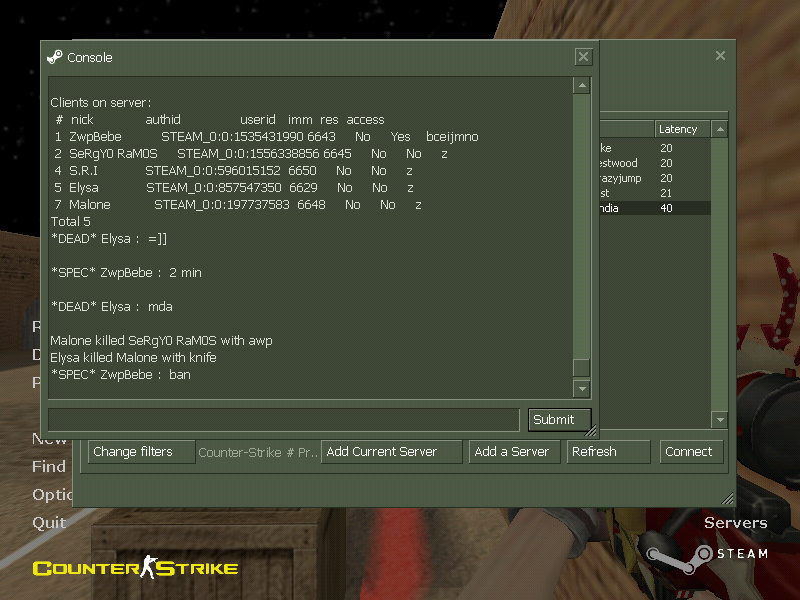Select the server row with latency 40
800x600 pixels.
[x=654, y=208]
